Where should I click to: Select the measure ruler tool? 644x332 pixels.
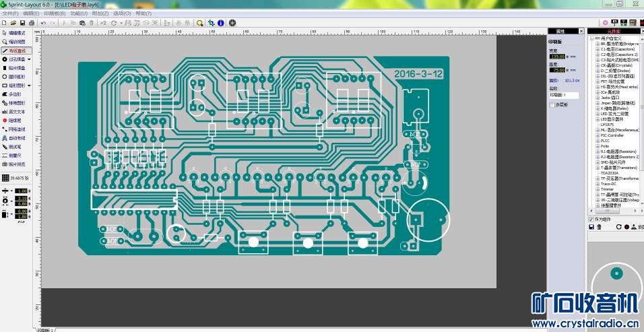(15, 156)
